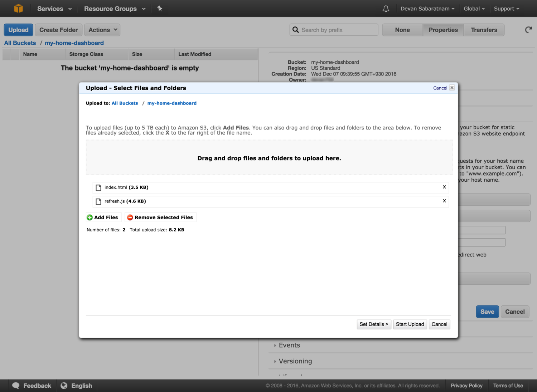Select the Transfers view tab
This screenshot has height=392, width=537.
pyautogui.click(x=484, y=30)
